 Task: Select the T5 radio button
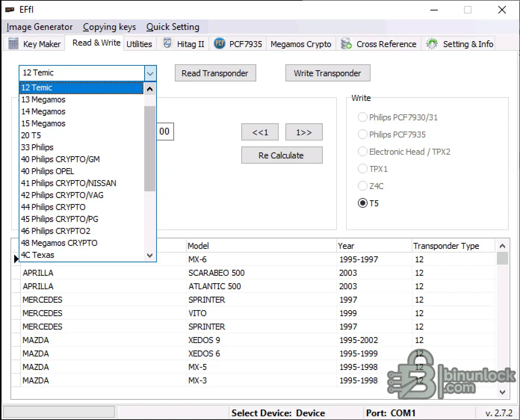click(x=362, y=203)
